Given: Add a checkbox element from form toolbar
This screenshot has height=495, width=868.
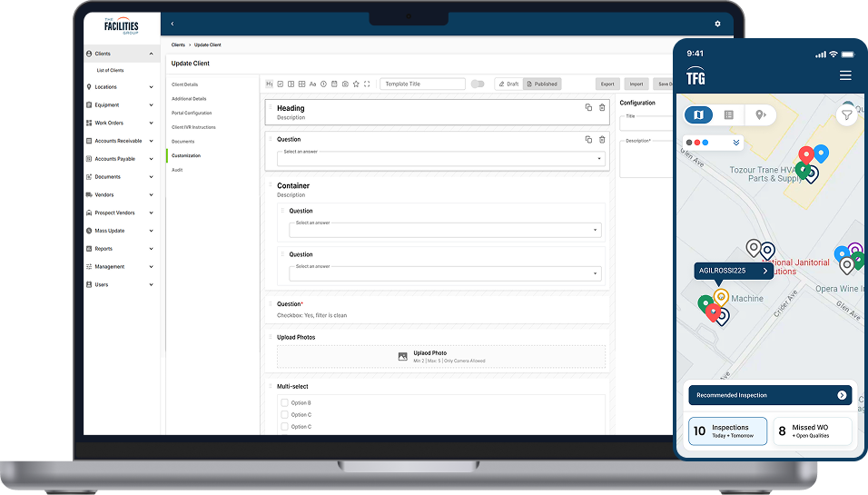Looking at the screenshot, I should click(x=281, y=84).
